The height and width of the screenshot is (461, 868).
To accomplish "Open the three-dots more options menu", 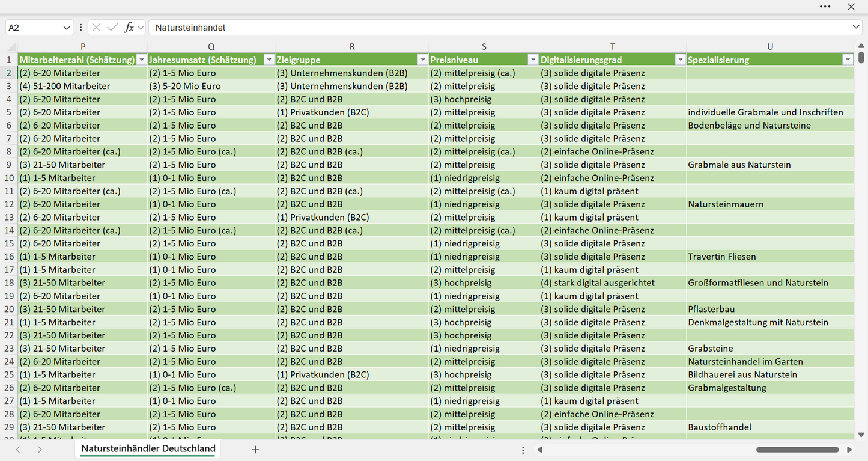I will [825, 7].
